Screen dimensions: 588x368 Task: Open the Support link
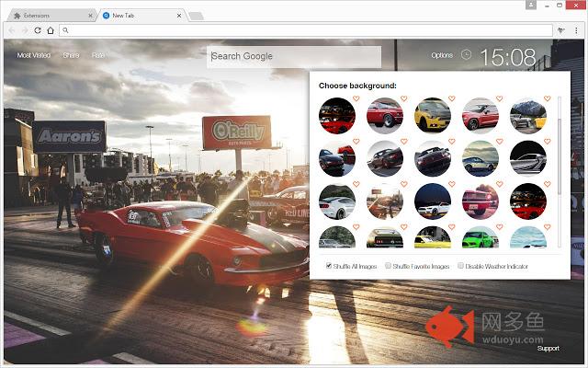pyautogui.click(x=548, y=349)
